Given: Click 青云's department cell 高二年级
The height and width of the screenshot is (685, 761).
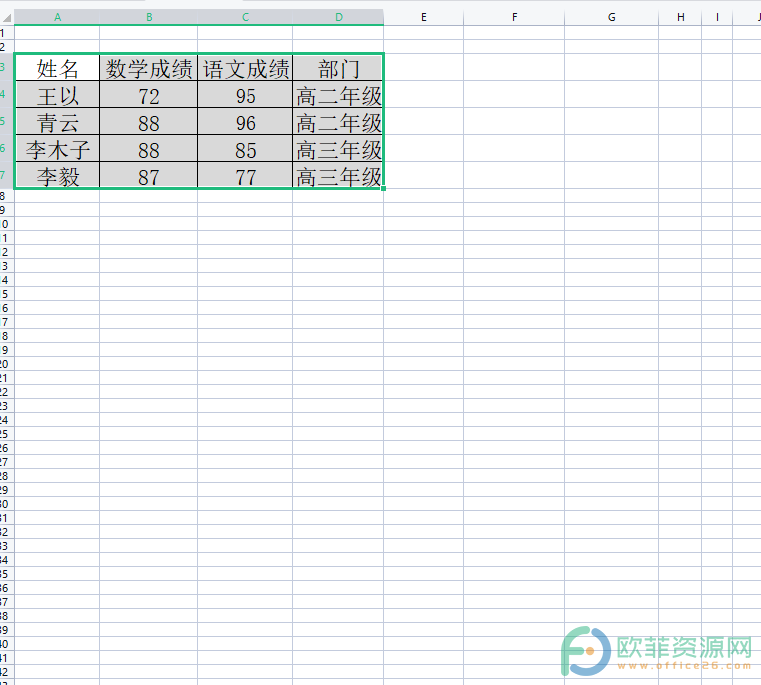Looking at the screenshot, I should (x=338, y=122).
